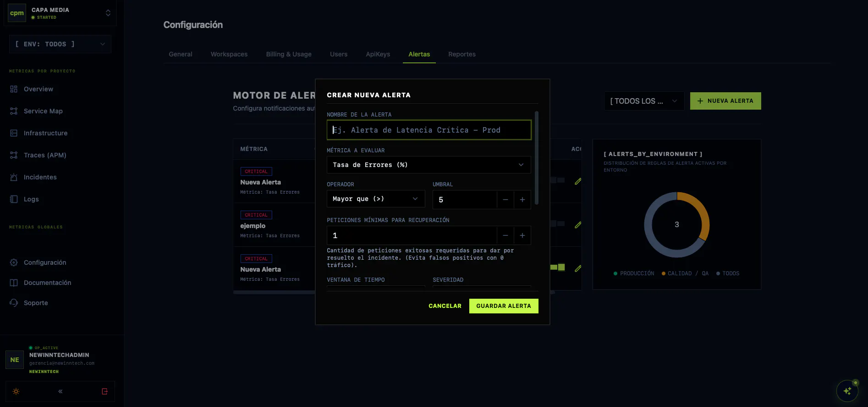This screenshot has width=868, height=407.
Task: Click pencil icon for ejemplo alert
Action: [x=578, y=225]
